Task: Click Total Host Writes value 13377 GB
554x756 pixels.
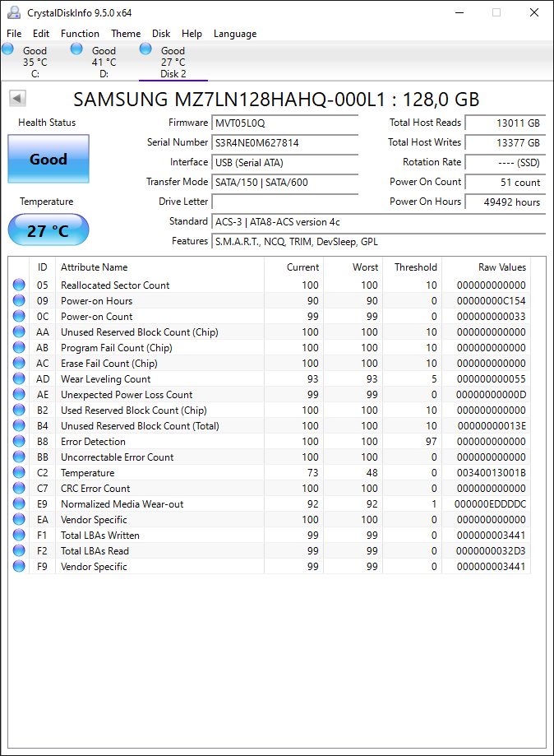Action: coord(506,142)
